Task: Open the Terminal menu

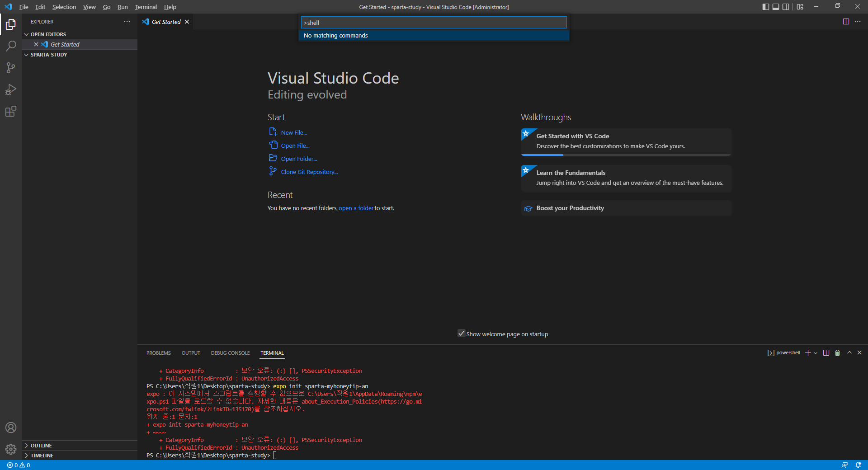Action: (146, 7)
